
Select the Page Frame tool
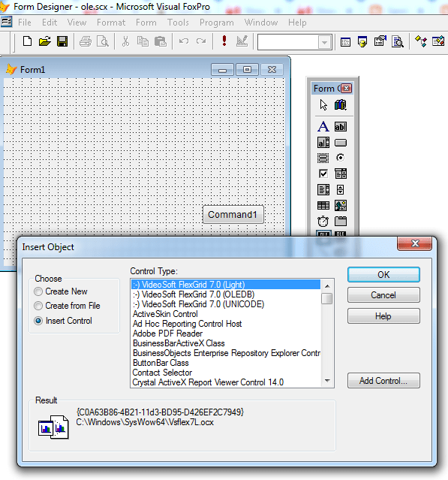click(341, 221)
